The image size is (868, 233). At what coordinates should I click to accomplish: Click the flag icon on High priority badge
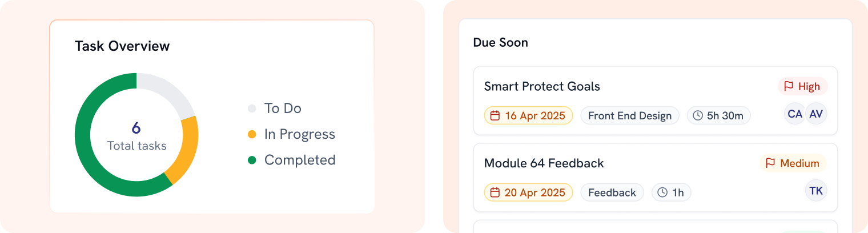pos(789,86)
